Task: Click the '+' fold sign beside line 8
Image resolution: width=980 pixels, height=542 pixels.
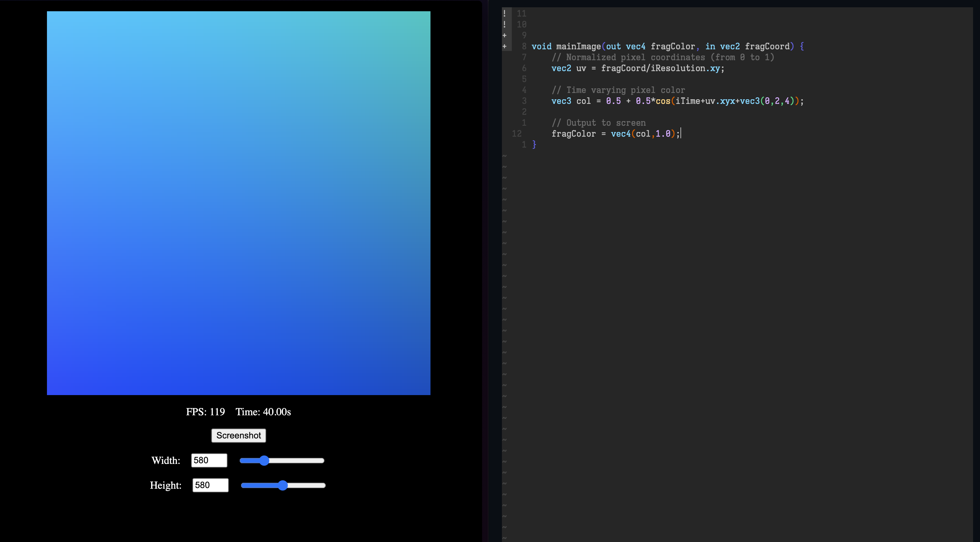Action: [505, 46]
